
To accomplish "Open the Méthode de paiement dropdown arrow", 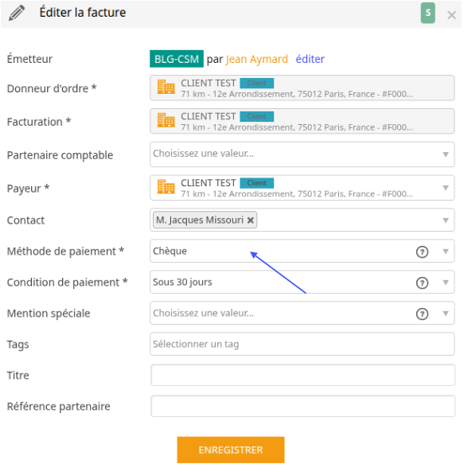I will click(445, 252).
